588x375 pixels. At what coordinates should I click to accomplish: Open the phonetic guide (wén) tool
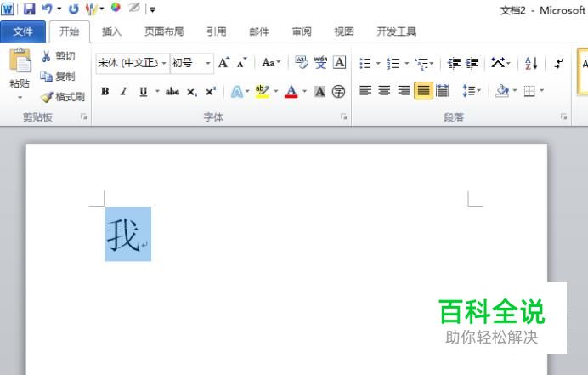320,62
